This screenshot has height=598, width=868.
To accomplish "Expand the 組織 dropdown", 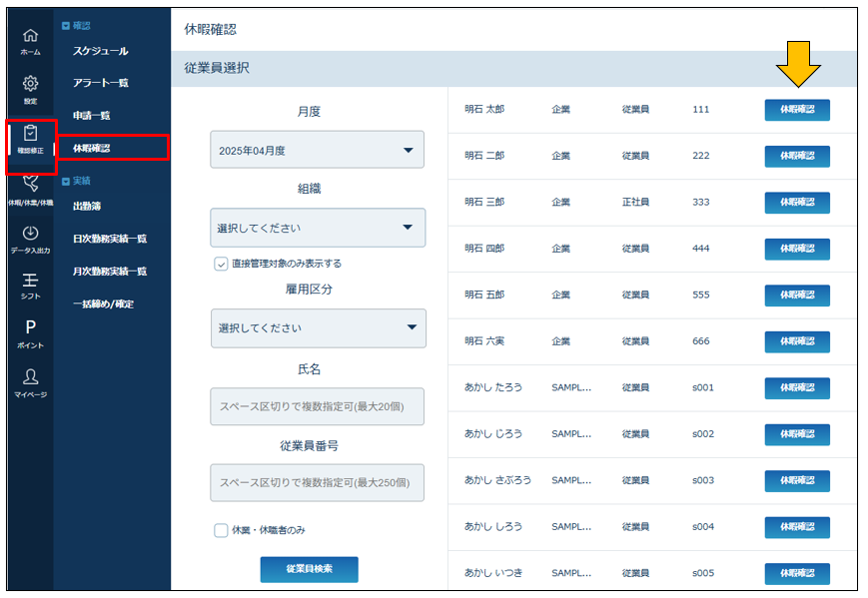I will pyautogui.click(x=317, y=228).
